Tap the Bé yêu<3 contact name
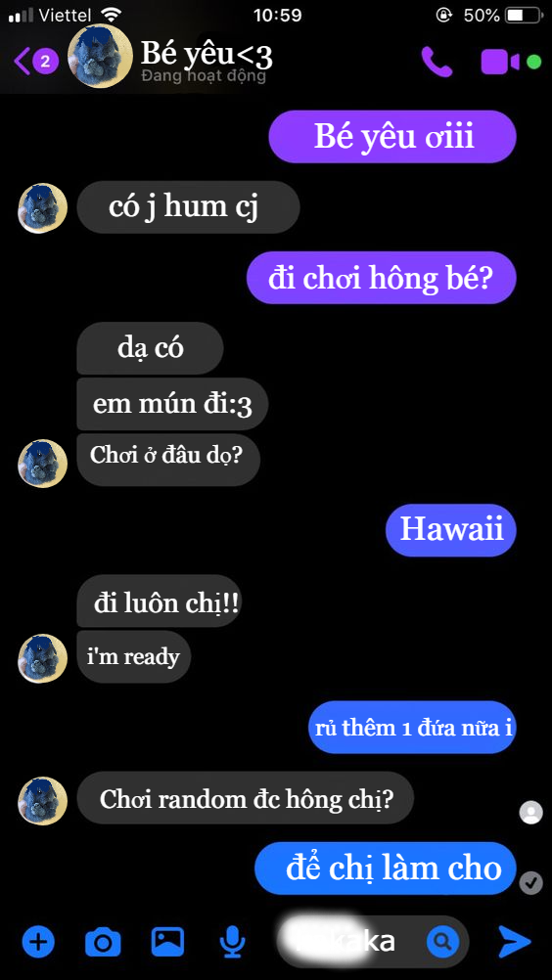This screenshot has width=552, height=980. pyautogui.click(x=207, y=55)
